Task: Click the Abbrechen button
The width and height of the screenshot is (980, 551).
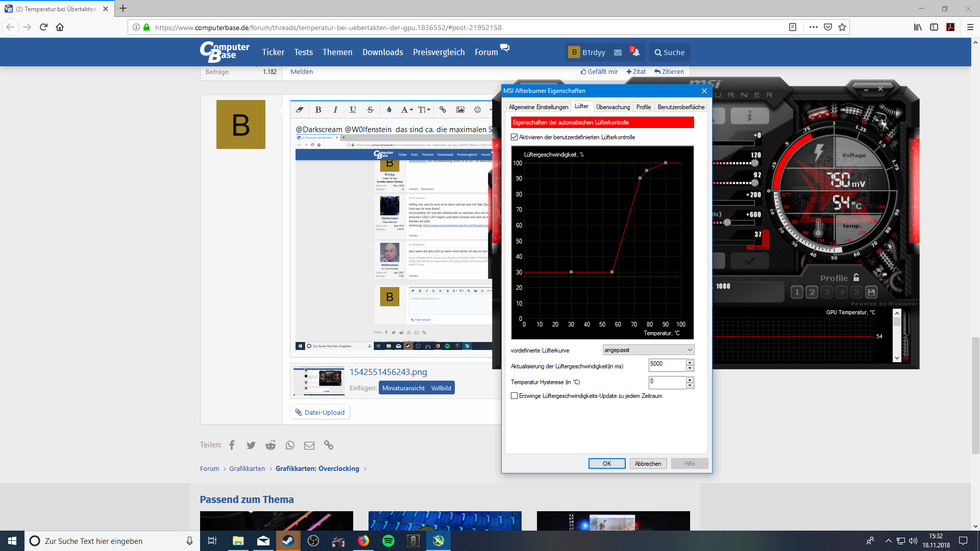Action: 648,464
